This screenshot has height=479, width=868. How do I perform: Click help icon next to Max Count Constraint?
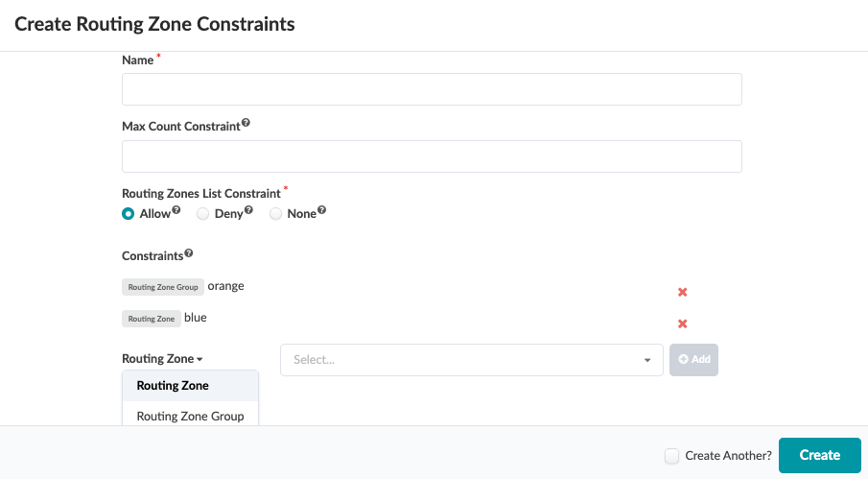pyautogui.click(x=246, y=124)
